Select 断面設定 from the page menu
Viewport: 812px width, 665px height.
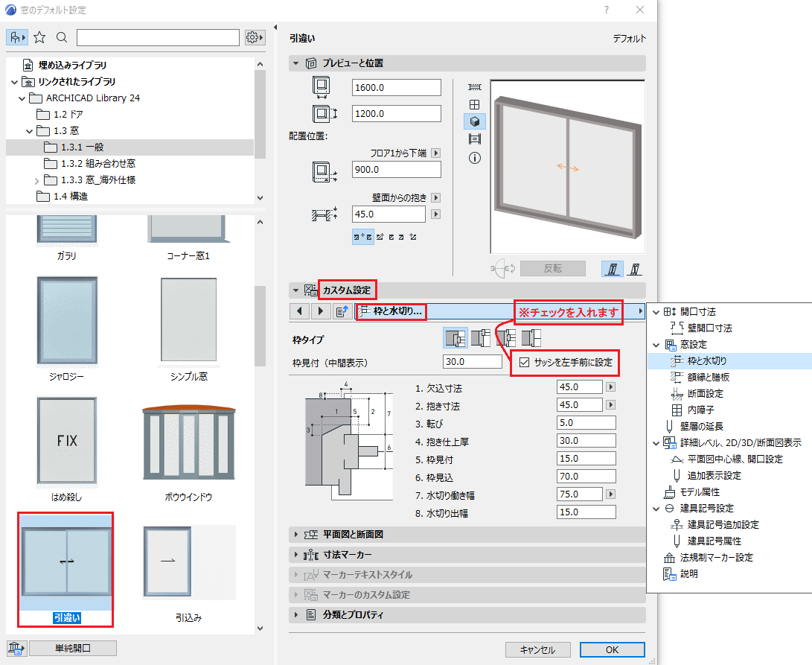[x=705, y=394]
